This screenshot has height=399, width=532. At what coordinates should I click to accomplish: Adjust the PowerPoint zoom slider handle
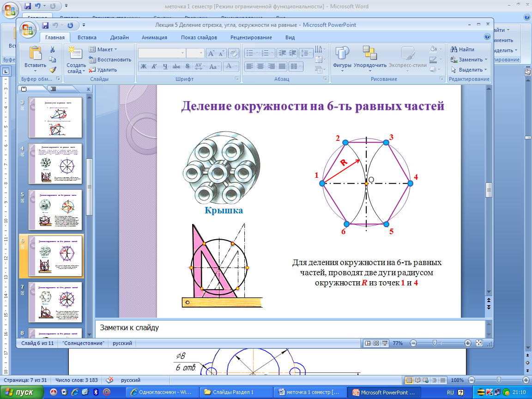435,343
